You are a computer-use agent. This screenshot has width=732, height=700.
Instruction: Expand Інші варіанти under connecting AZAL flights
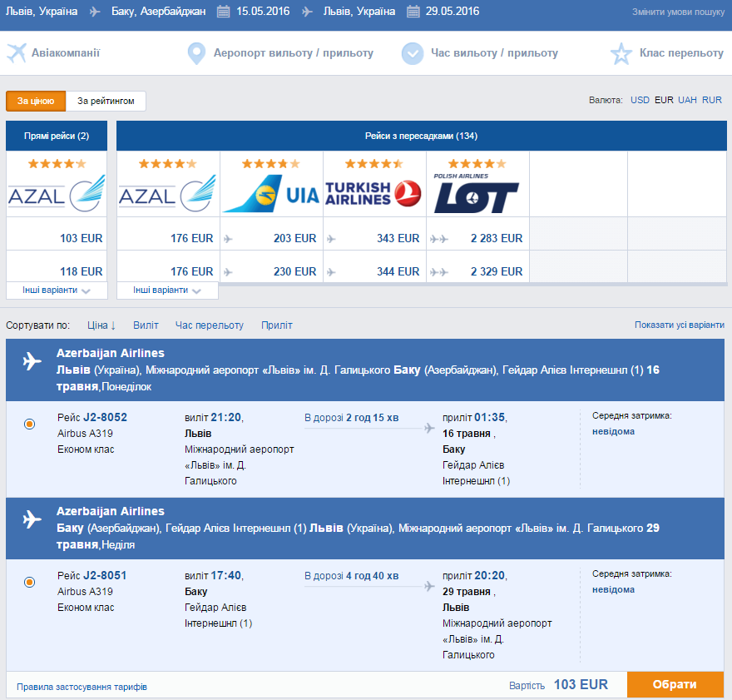pyautogui.click(x=167, y=290)
